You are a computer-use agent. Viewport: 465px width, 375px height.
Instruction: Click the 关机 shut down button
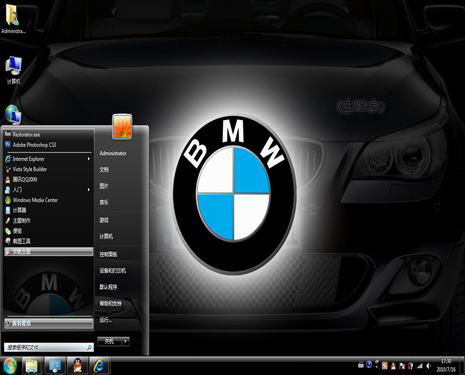[109, 341]
